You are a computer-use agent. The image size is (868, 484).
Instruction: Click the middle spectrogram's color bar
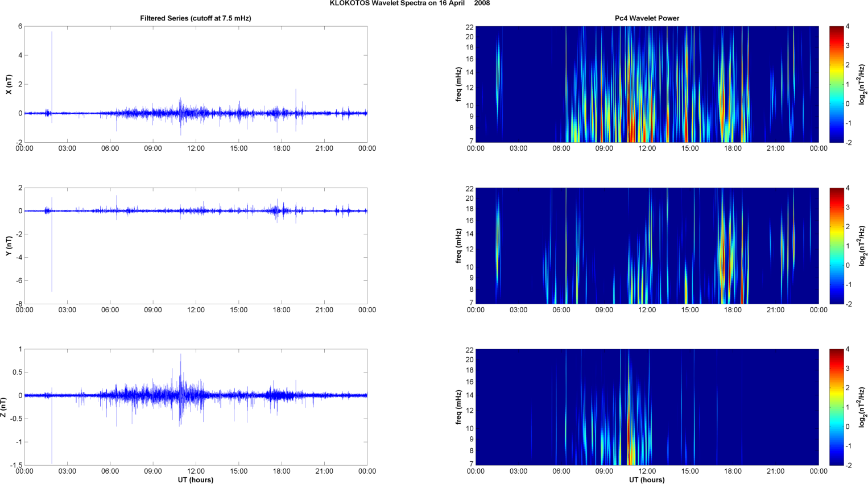click(836, 246)
